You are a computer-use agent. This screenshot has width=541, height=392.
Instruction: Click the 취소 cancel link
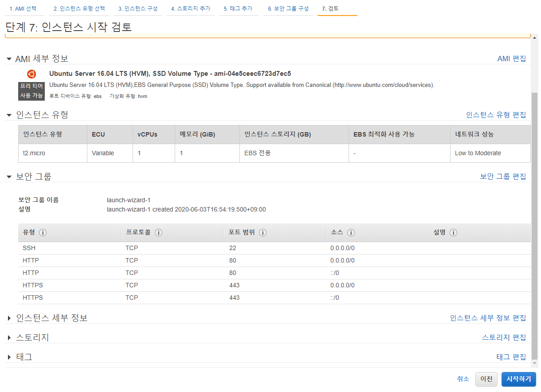(463, 379)
